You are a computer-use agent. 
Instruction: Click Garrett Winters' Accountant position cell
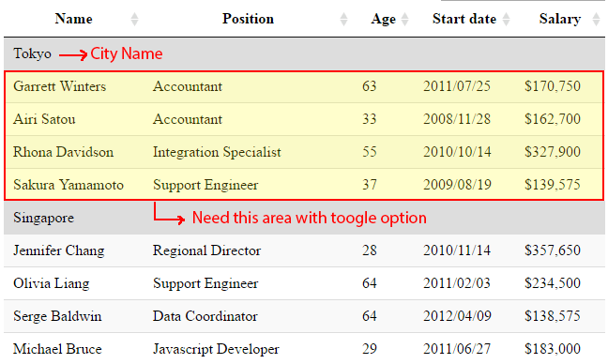[188, 86]
